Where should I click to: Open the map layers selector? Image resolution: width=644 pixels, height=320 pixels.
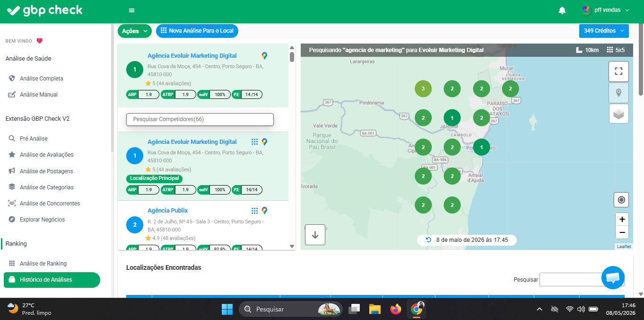(618, 114)
